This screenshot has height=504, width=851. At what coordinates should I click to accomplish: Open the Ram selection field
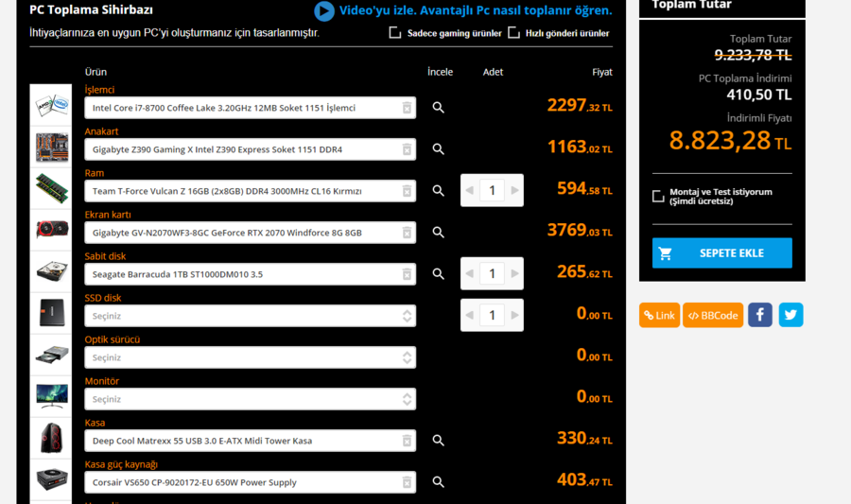tap(251, 191)
